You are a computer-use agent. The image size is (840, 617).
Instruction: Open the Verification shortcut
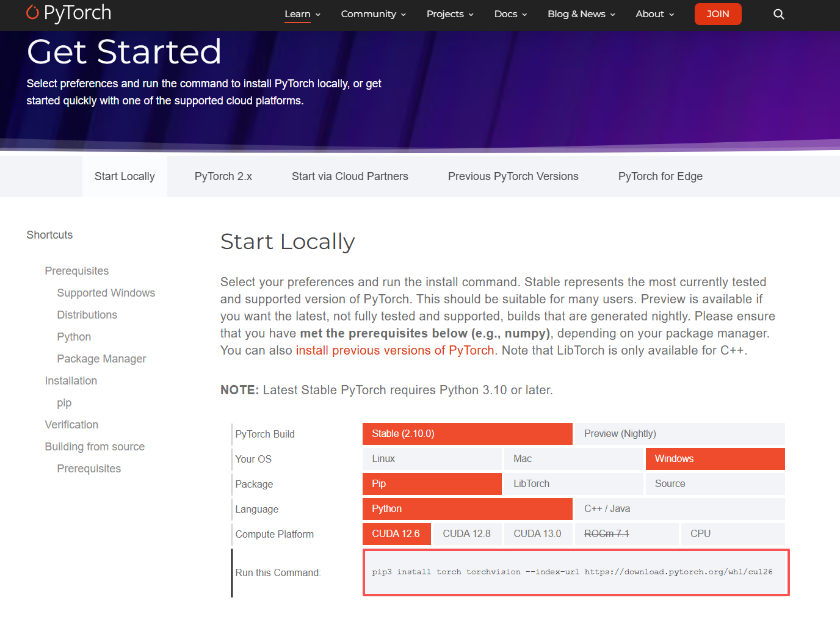[71, 425]
